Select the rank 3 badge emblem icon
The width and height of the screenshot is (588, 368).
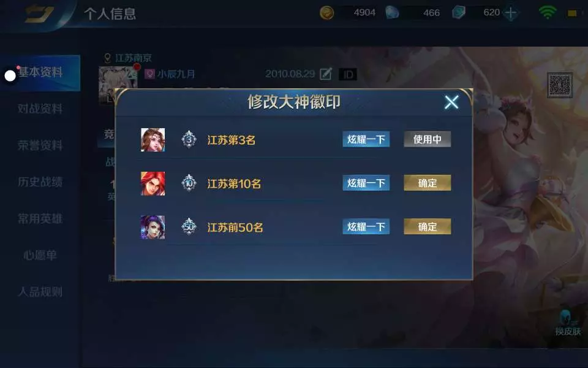[189, 140]
